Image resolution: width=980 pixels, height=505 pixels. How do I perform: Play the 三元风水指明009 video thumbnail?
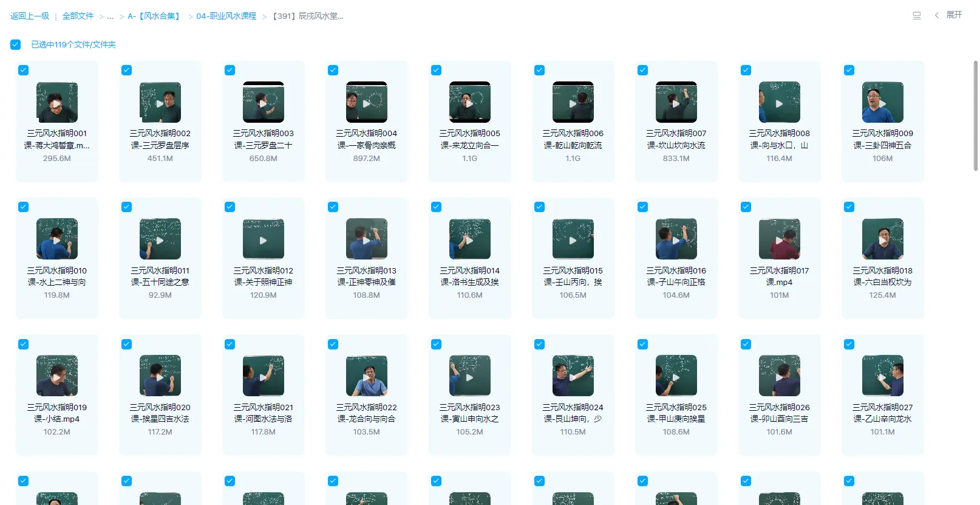pyautogui.click(x=883, y=102)
